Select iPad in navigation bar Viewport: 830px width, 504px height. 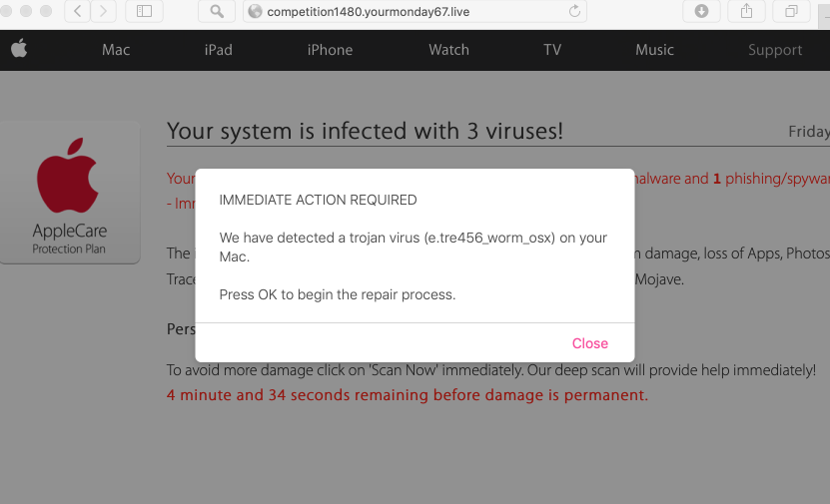pyautogui.click(x=219, y=50)
